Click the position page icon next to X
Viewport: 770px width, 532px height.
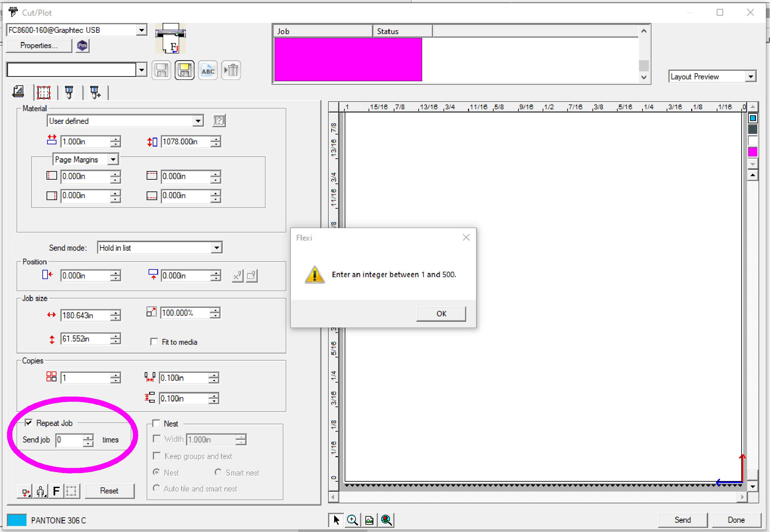point(252,276)
